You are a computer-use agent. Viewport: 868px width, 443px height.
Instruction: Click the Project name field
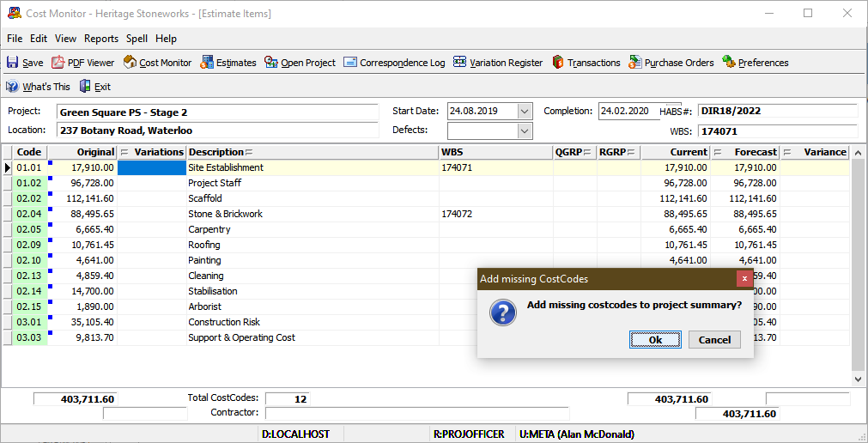[x=217, y=112]
